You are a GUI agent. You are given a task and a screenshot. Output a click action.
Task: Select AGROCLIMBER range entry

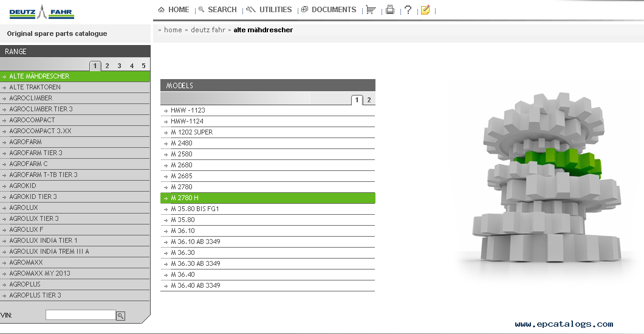(x=75, y=98)
